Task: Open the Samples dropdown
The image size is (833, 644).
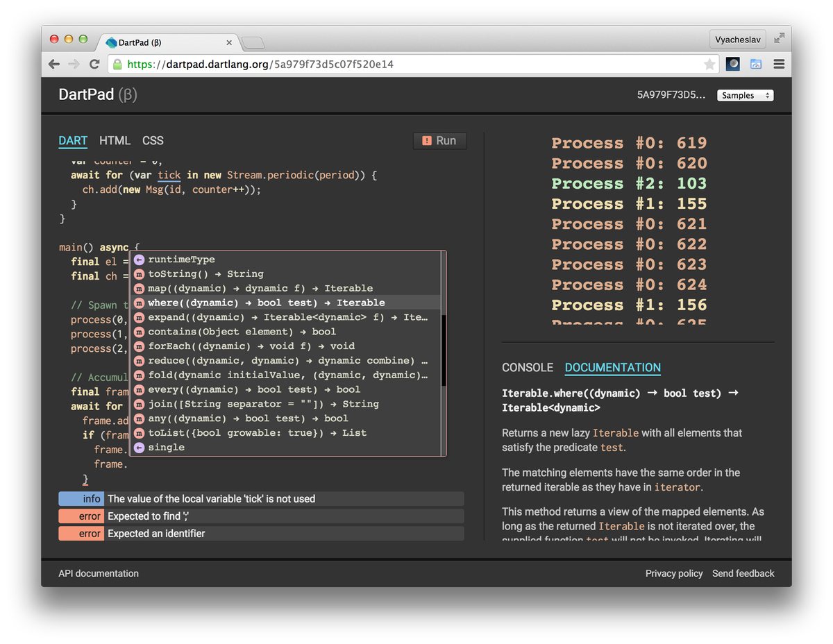Action: click(x=746, y=96)
